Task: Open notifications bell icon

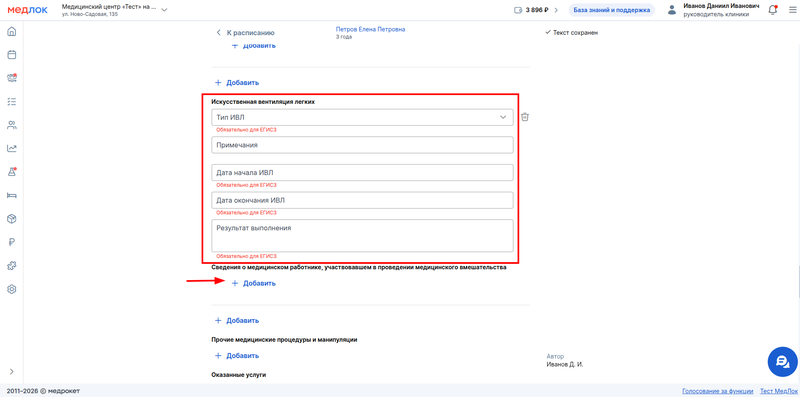Action: 772,10
